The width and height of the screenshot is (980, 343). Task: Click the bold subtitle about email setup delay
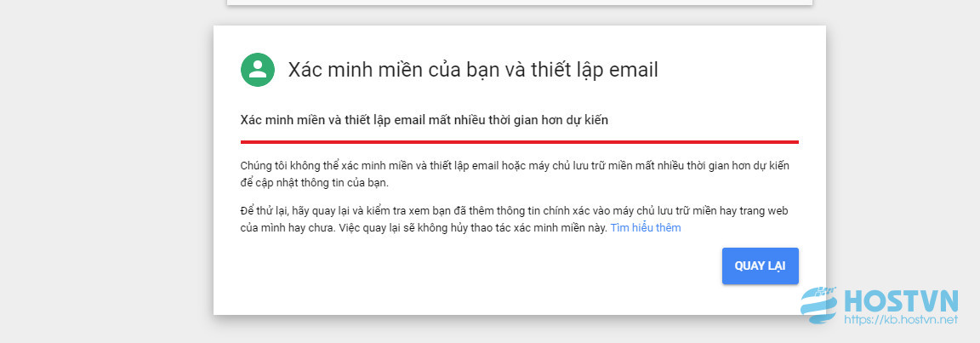click(x=424, y=121)
